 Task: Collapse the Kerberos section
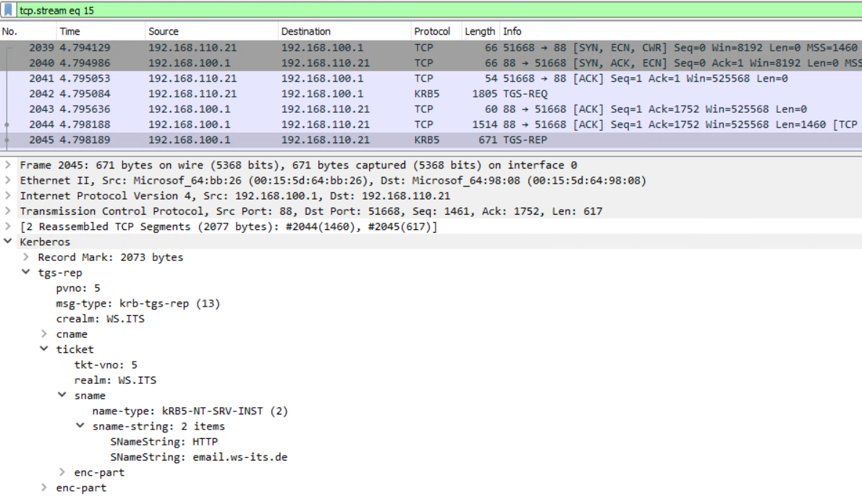point(8,242)
